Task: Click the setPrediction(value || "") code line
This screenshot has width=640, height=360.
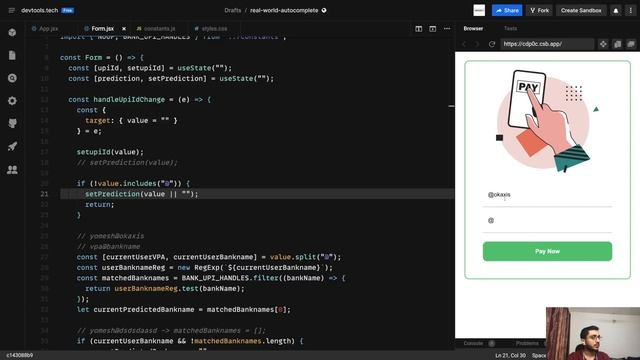Action: 142,194
